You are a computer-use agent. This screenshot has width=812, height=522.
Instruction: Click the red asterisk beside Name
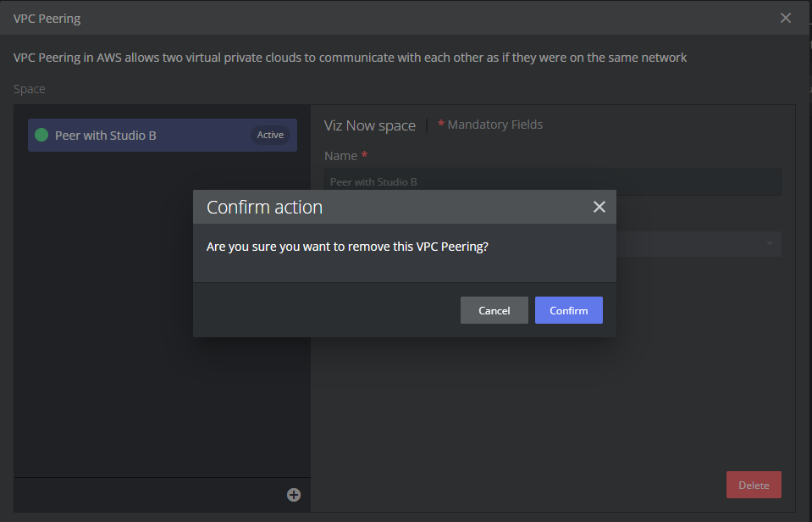click(364, 155)
